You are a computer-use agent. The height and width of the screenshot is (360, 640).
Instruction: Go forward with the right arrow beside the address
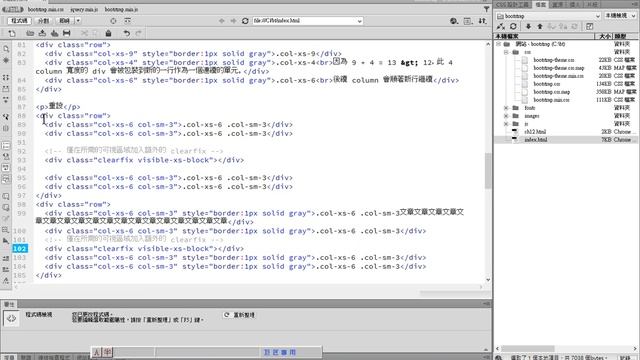coord(233,21)
